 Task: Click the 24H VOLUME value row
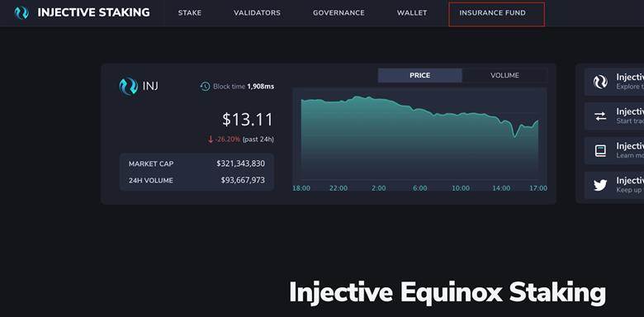click(197, 180)
